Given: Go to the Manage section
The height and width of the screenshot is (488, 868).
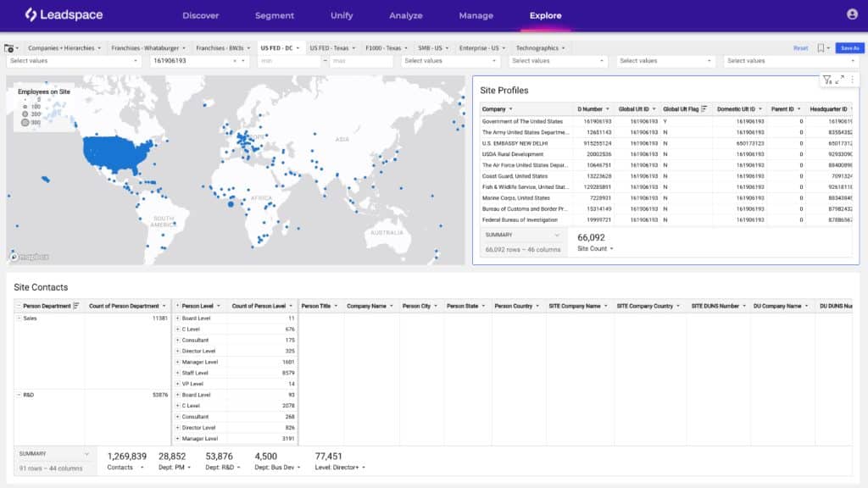Looking at the screenshot, I should 476,15.
